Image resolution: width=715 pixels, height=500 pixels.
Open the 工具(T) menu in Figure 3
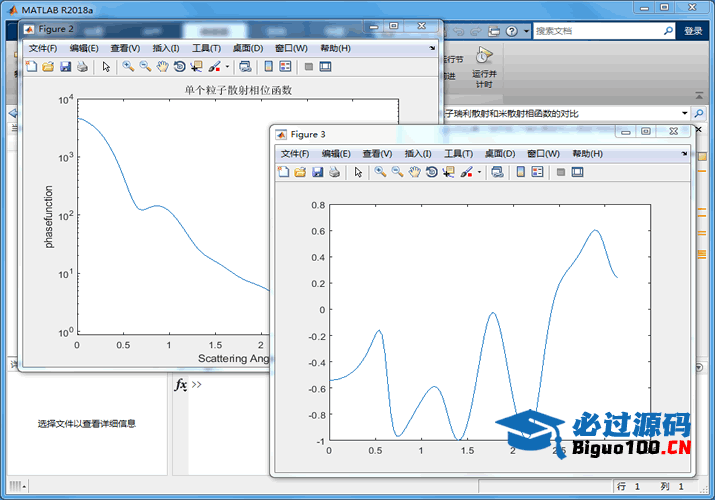click(x=458, y=154)
